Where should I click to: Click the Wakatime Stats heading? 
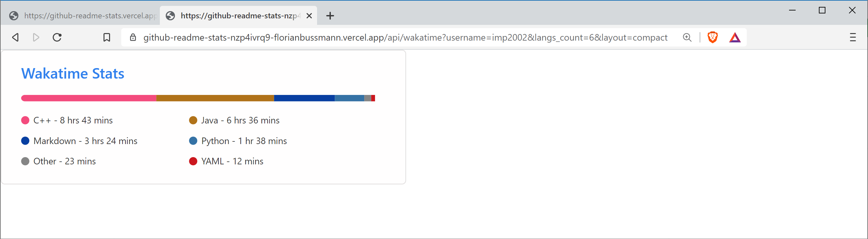coord(73,73)
